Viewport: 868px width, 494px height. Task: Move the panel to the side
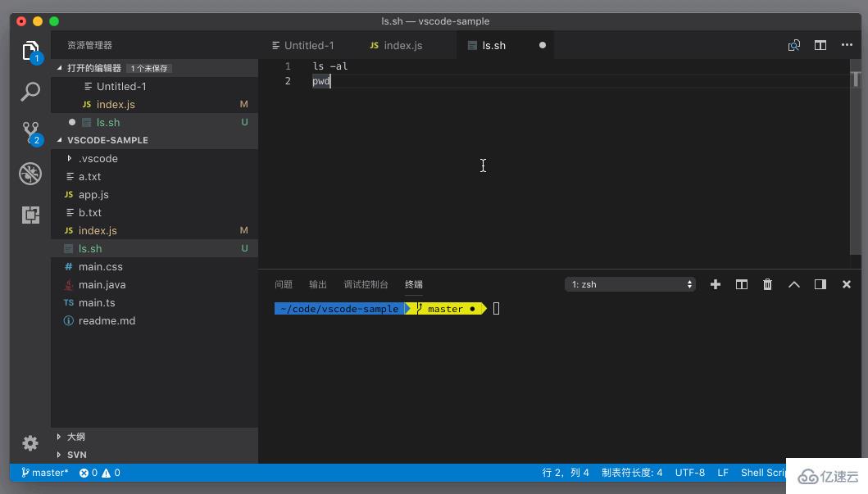click(820, 284)
